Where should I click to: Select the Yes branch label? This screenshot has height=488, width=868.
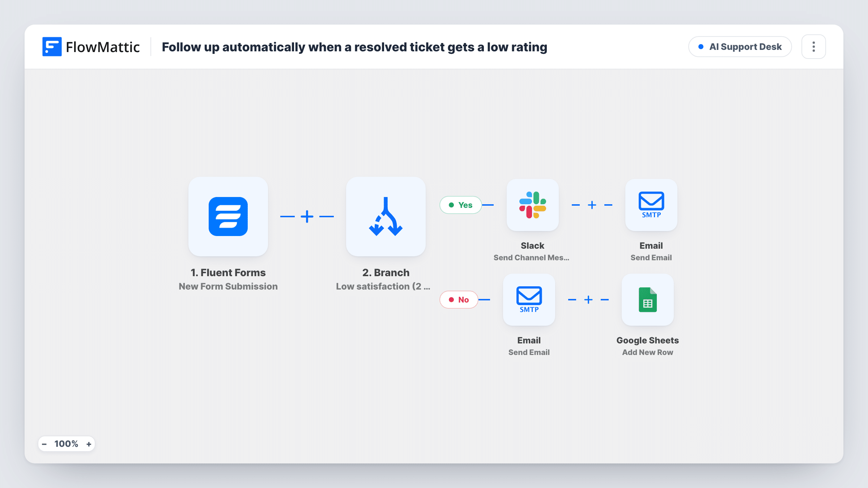click(461, 205)
